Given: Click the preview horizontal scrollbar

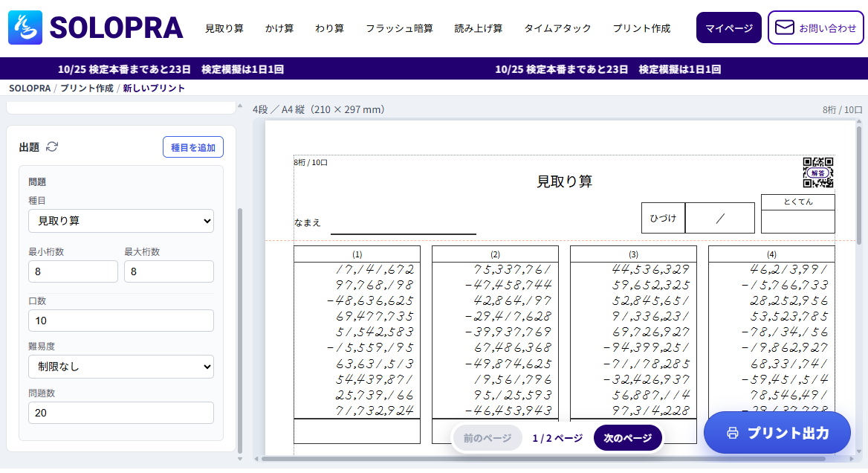Looking at the screenshot, I should point(542,459).
